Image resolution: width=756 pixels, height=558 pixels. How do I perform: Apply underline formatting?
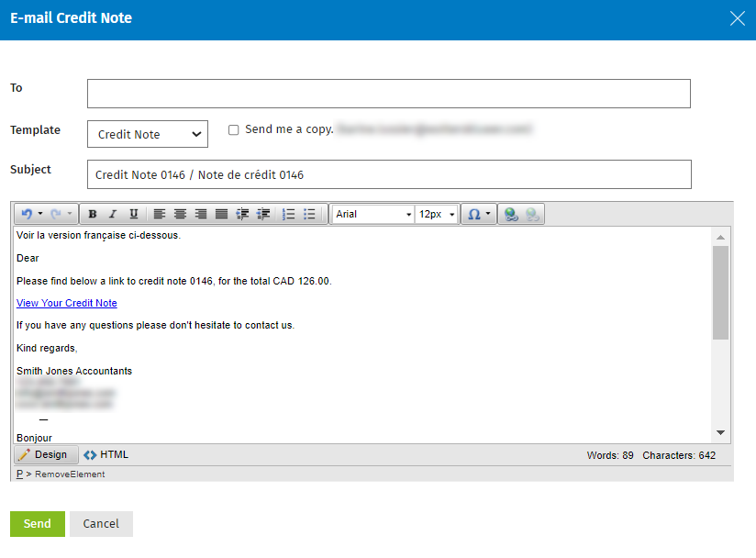click(134, 214)
